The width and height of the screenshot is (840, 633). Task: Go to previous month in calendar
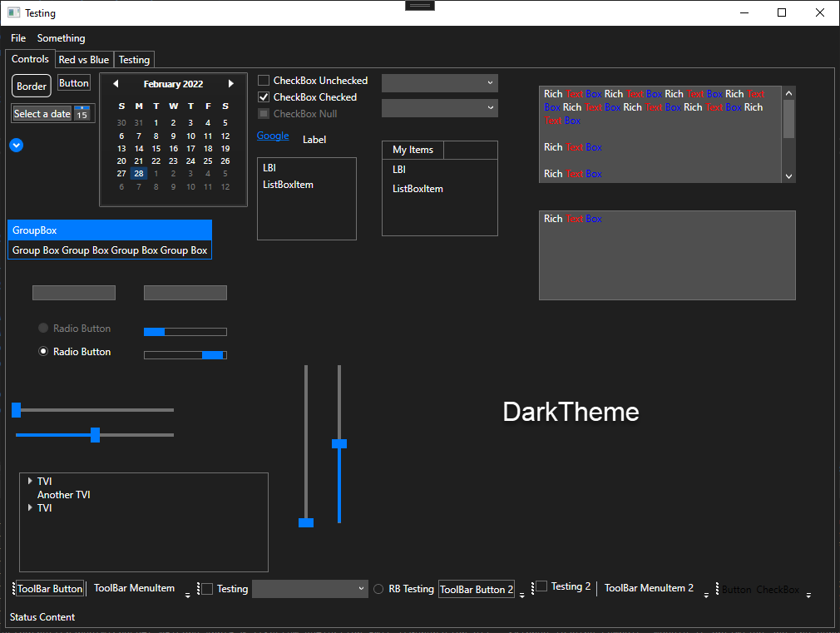[116, 84]
